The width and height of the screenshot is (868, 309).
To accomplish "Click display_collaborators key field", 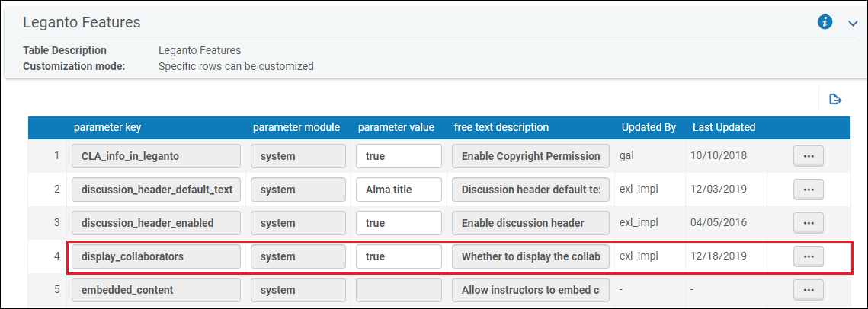I will click(x=156, y=256).
